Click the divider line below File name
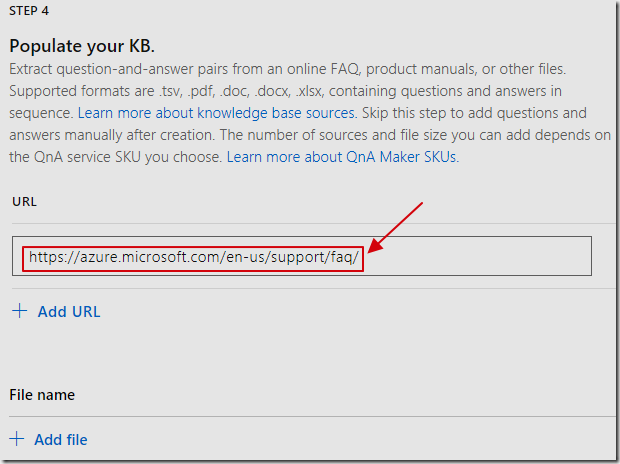The height and width of the screenshot is (464, 620). 312,416
